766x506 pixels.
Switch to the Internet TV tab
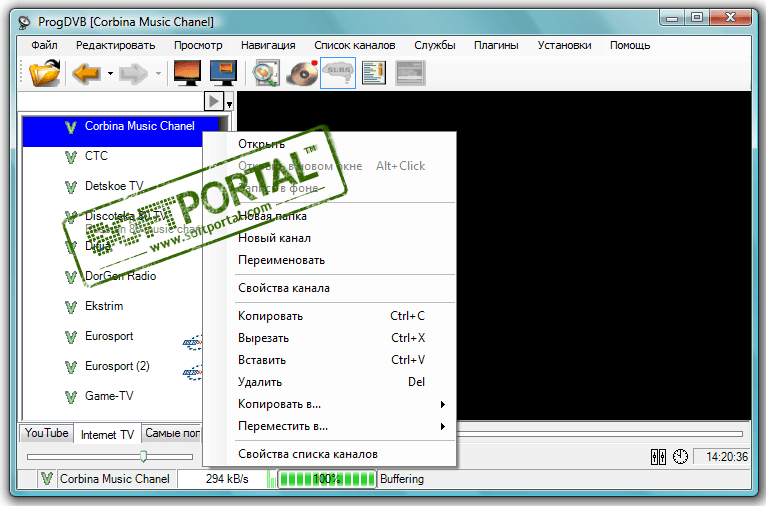[x=107, y=434]
